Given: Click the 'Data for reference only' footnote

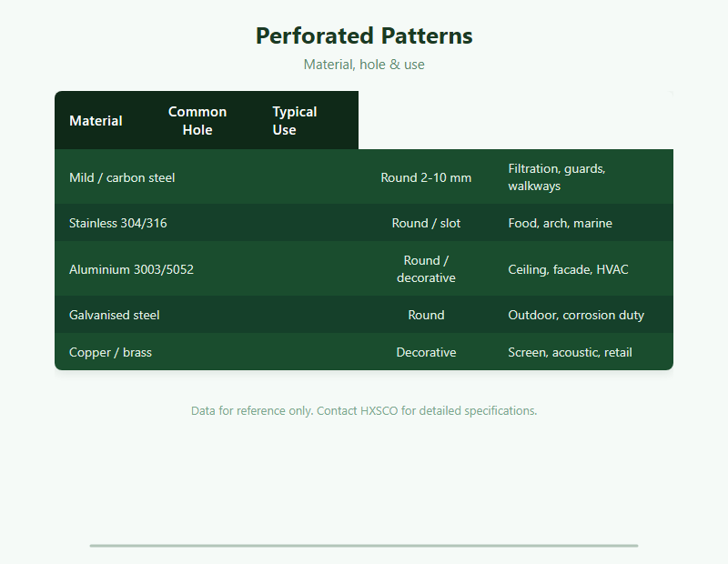Looking at the screenshot, I should pyautogui.click(x=364, y=411).
